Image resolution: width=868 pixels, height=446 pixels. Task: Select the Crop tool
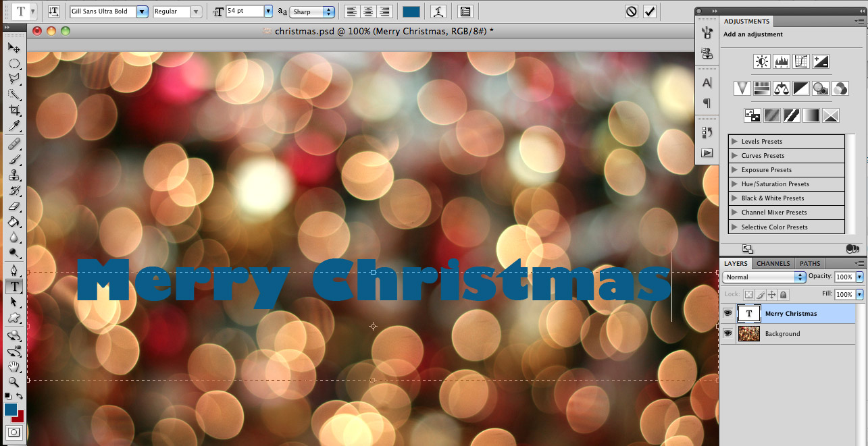click(x=14, y=110)
